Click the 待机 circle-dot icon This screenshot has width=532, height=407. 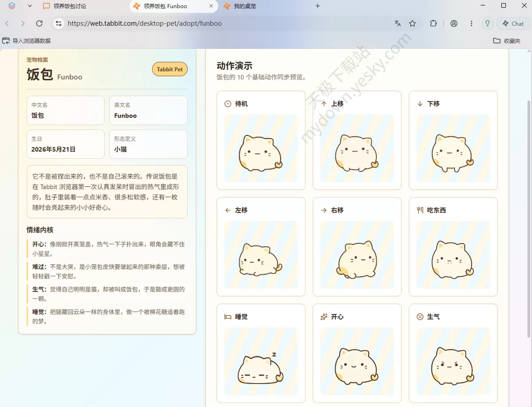228,104
